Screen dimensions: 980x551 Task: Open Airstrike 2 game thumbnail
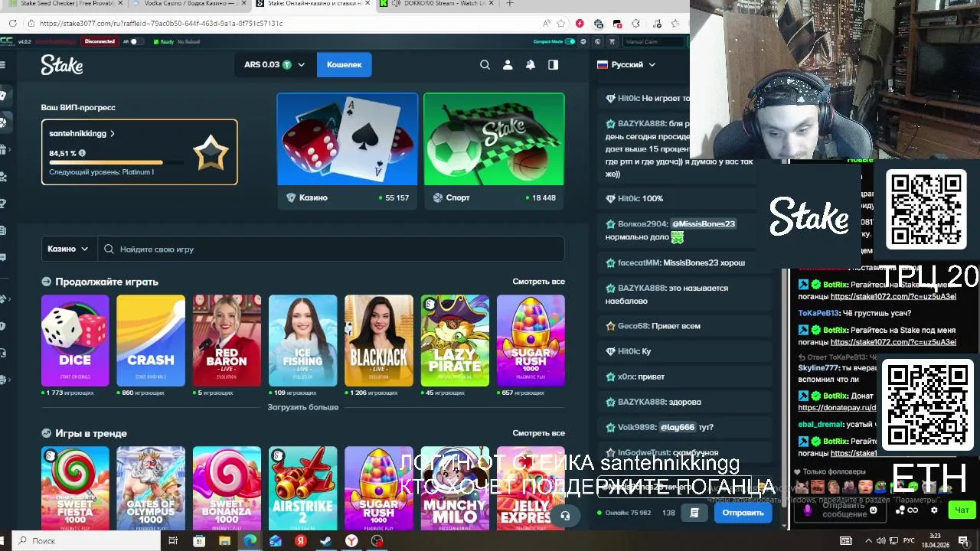coord(302,488)
